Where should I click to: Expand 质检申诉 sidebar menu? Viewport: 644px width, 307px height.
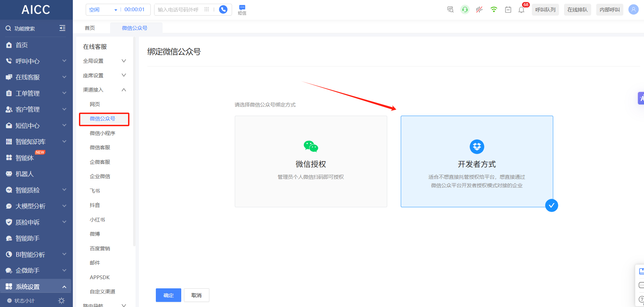click(36, 222)
